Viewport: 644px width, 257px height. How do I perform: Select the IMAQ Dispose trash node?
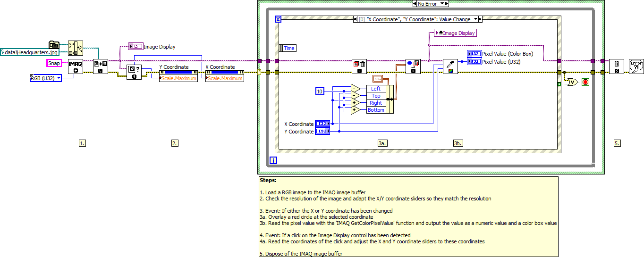617,67
